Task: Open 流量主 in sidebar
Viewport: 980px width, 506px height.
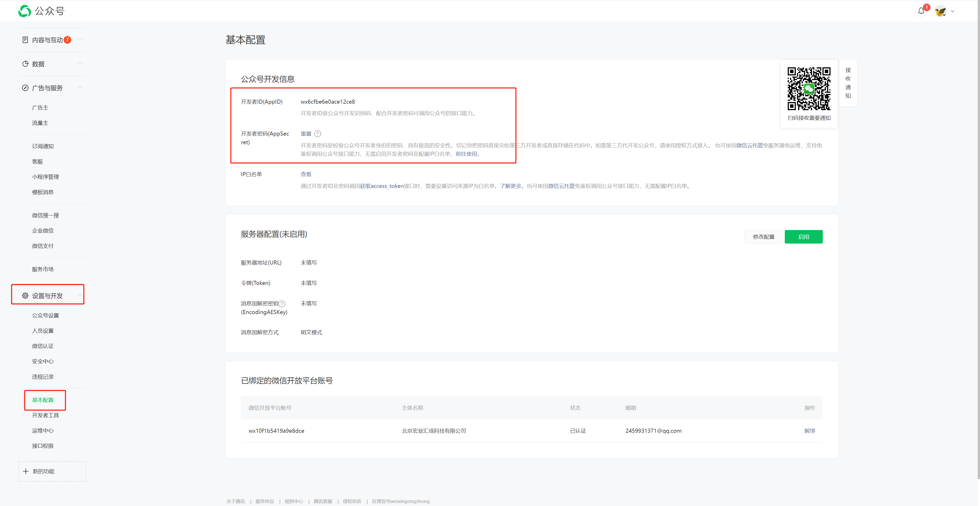Action: click(40, 123)
